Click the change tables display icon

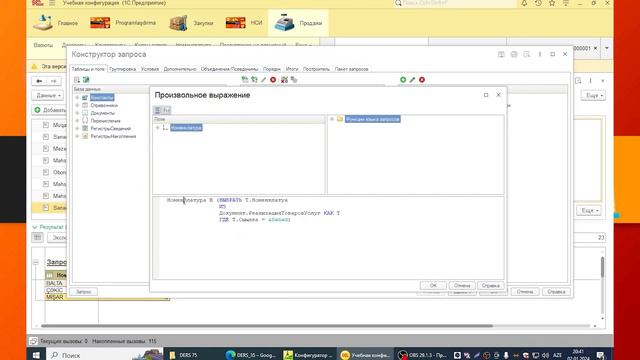[86, 80]
